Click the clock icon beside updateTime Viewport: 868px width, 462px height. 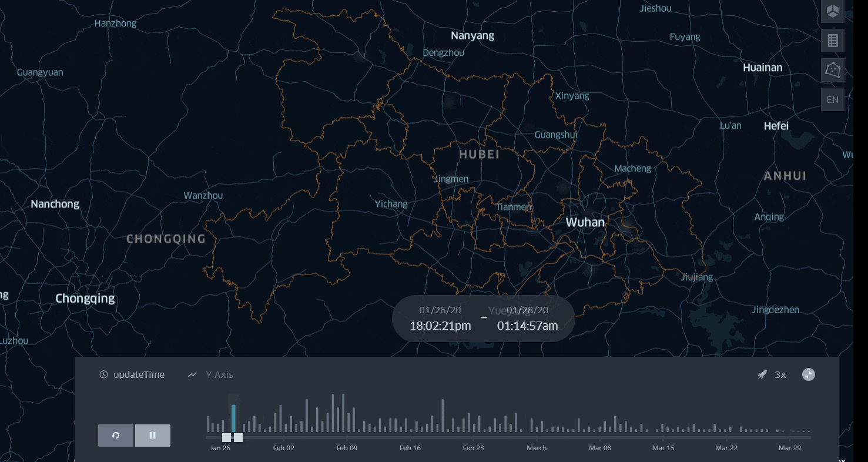(x=103, y=375)
